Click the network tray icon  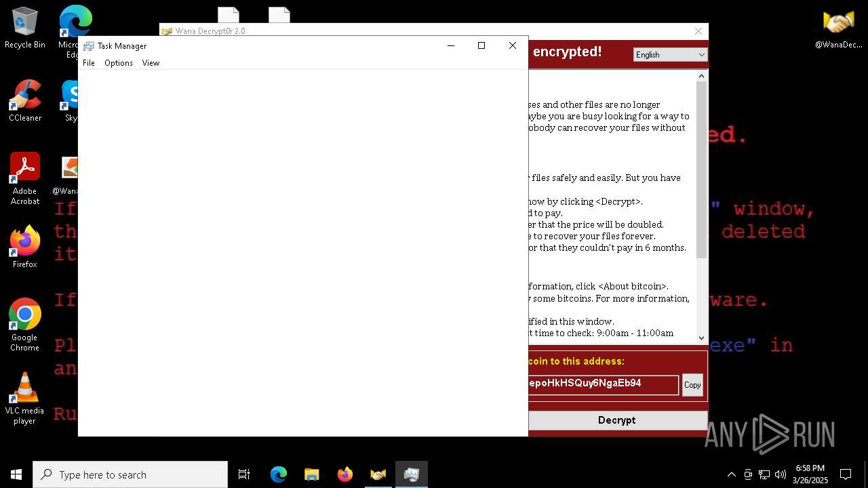coord(764,474)
